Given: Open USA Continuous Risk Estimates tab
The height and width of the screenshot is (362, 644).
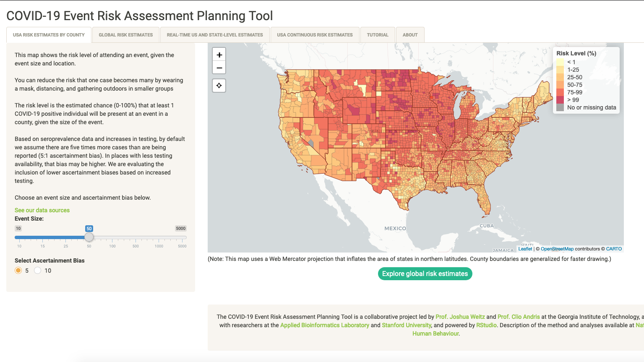Looking at the screenshot, I should tap(315, 35).
